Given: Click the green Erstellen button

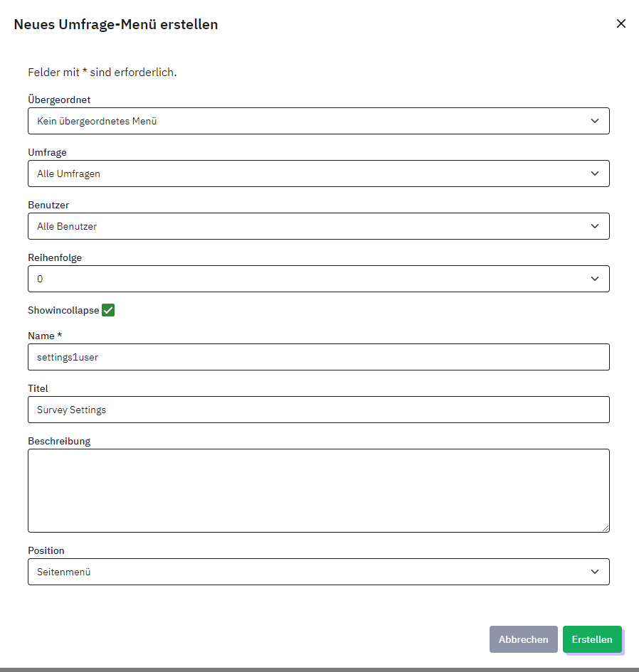Looking at the screenshot, I should [591, 639].
